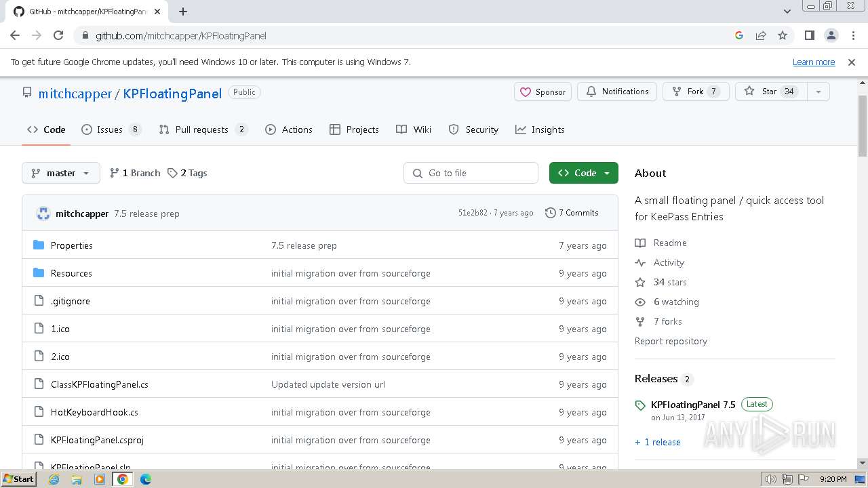This screenshot has width=868, height=488.
Task: View the Insights tab
Action: pos(540,129)
